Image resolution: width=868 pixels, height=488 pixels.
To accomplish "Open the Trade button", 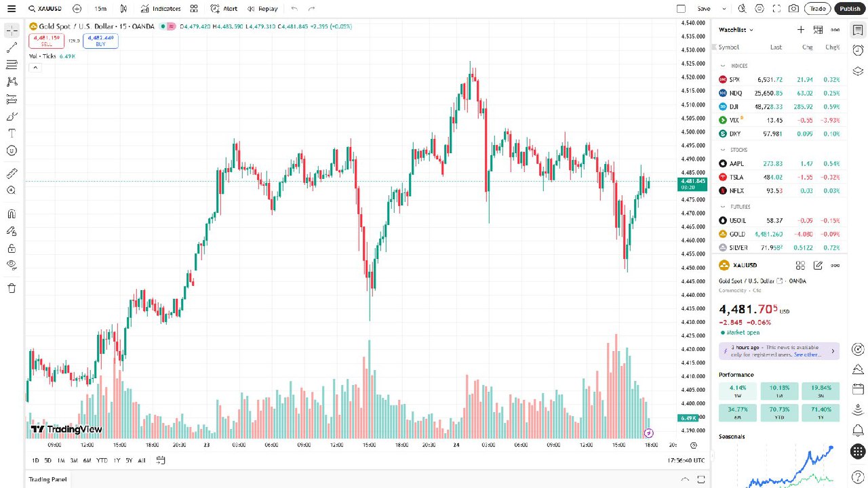I will (818, 9).
